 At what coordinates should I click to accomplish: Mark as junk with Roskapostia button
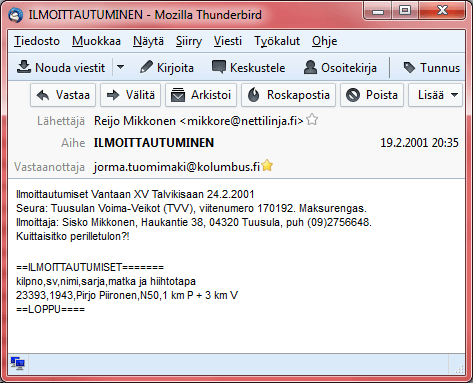[x=288, y=95]
